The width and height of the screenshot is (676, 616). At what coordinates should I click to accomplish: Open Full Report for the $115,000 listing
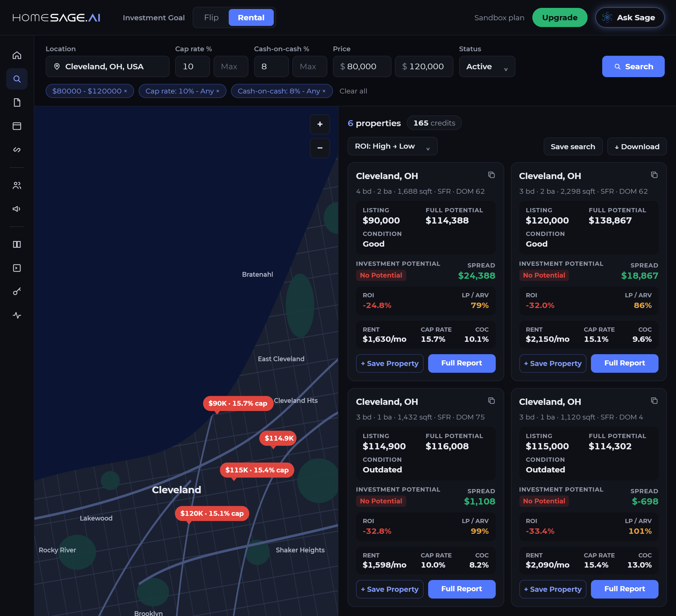click(x=624, y=589)
